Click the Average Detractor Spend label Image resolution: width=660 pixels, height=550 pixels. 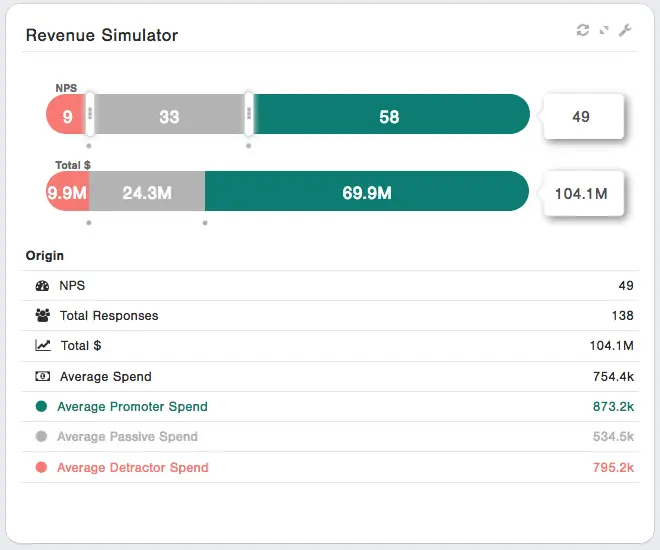(132, 468)
